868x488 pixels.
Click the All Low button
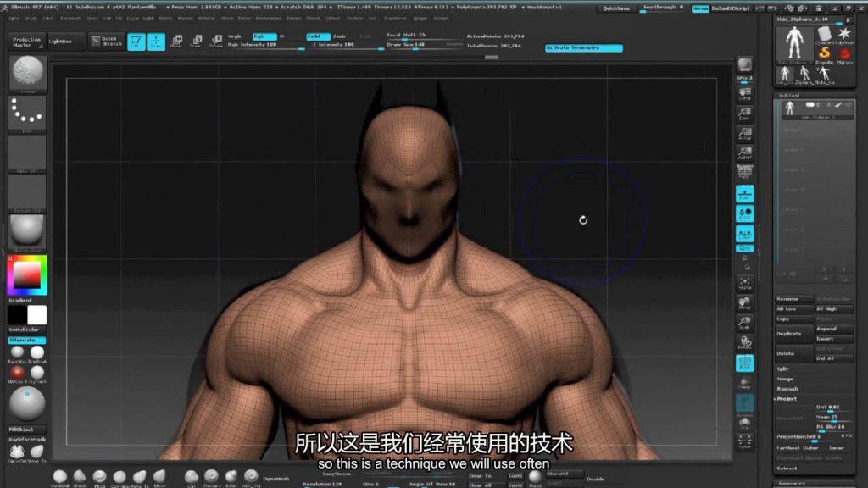click(795, 309)
